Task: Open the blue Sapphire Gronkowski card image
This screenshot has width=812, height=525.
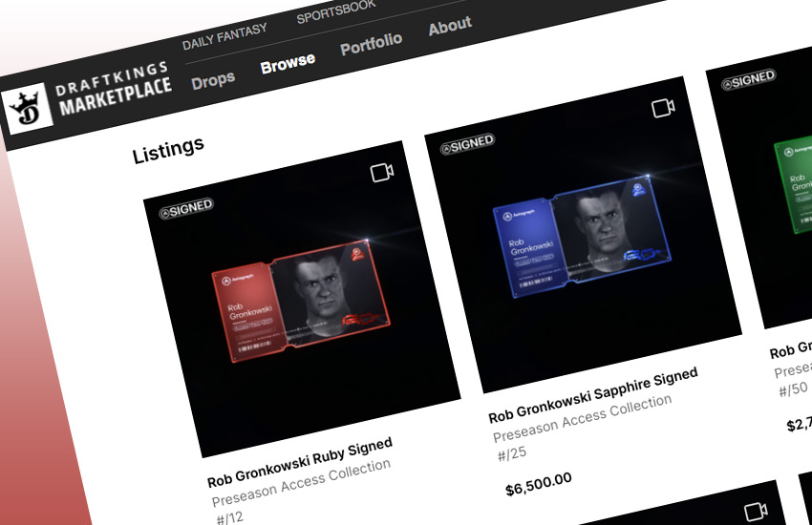Action: pyautogui.click(x=583, y=234)
